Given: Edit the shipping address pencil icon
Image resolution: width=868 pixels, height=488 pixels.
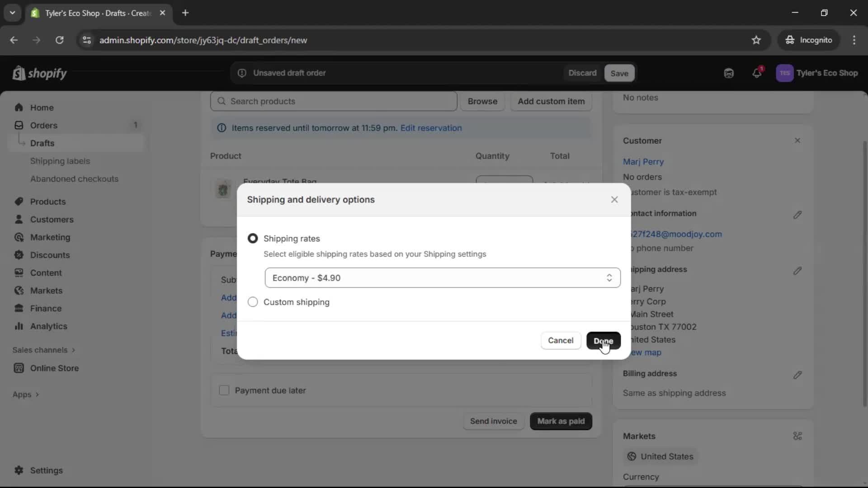Looking at the screenshot, I should coord(798,271).
